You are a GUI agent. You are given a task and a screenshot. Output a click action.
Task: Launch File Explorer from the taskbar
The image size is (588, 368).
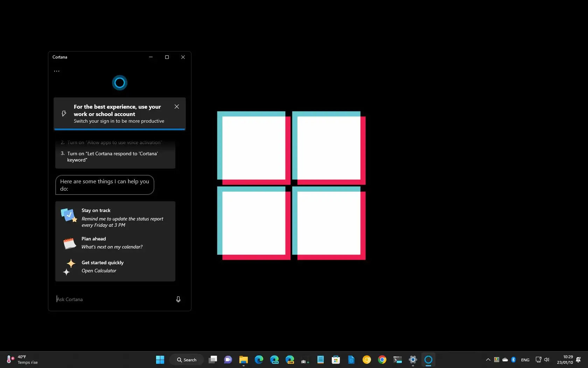244,360
